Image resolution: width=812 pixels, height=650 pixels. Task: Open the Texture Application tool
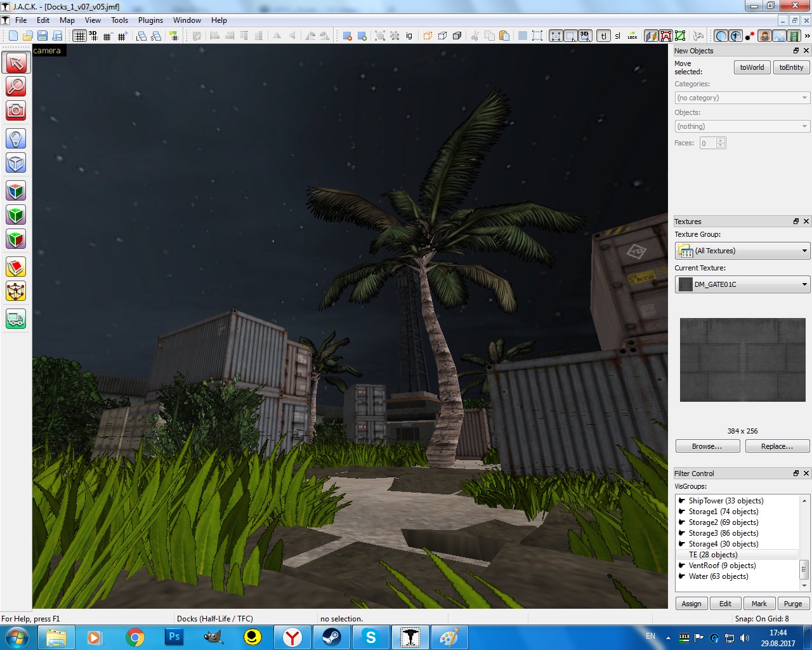click(16, 191)
